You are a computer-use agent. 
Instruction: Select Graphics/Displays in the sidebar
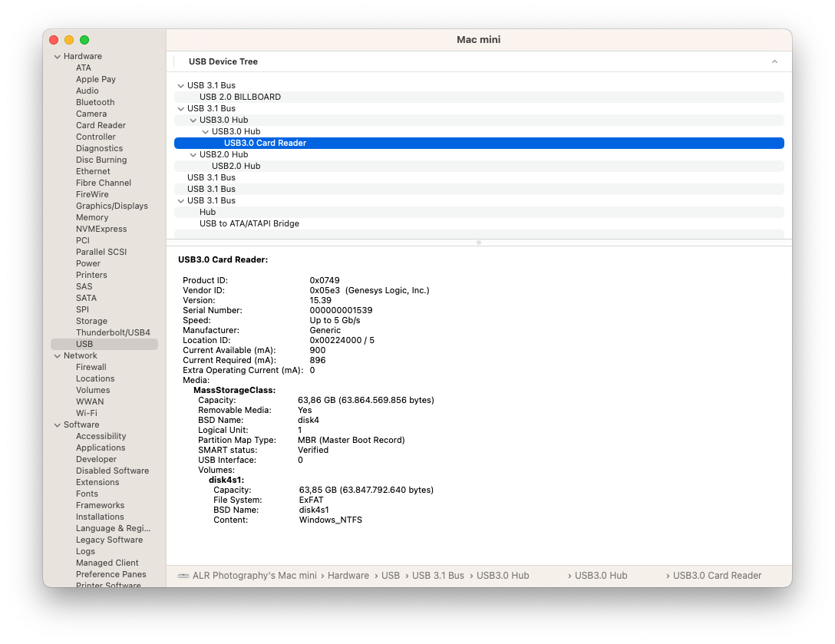pyautogui.click(x=112, y=206)
